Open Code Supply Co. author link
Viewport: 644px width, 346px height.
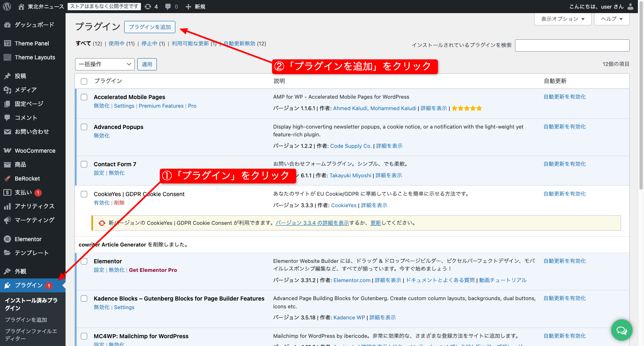(351, 146)
